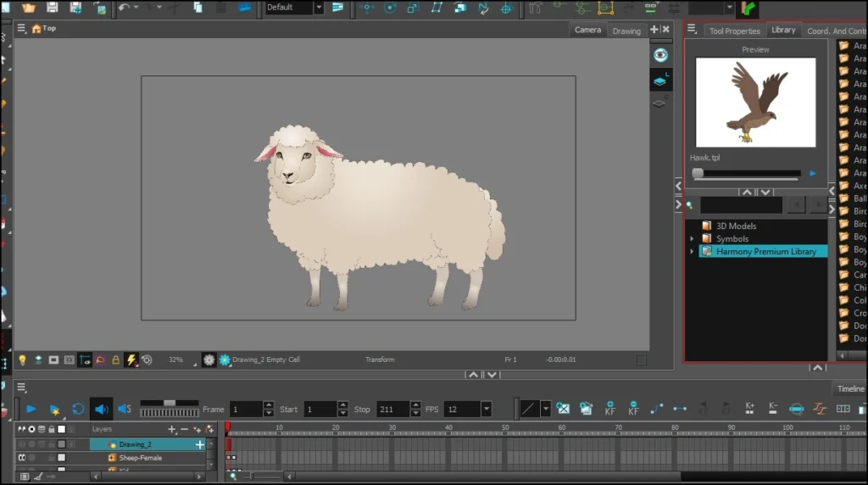This screenshot has width=868, height=485.
Task: Select the 3D Models library folder
Action: click(x=736, y=226)
